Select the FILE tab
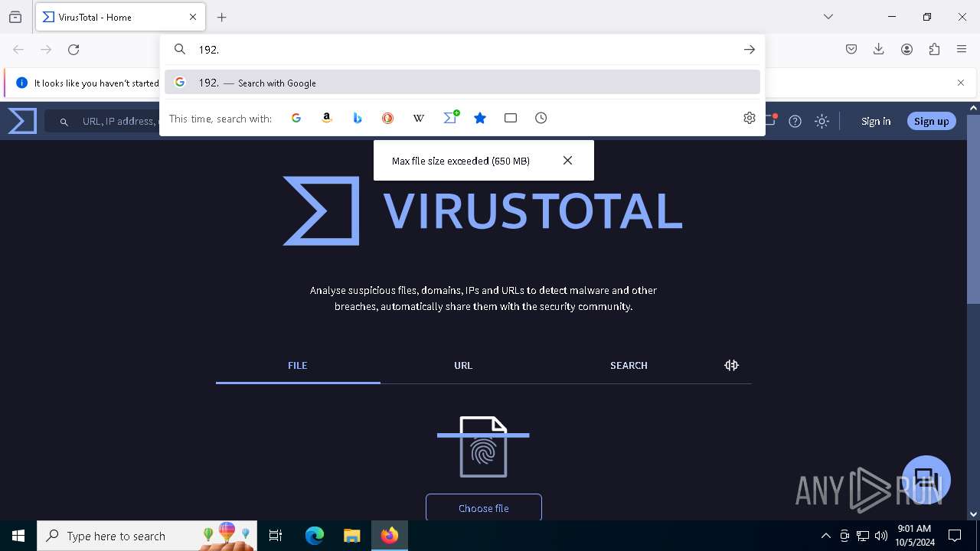Screen dimensions: 980x551 click(298, 366)
